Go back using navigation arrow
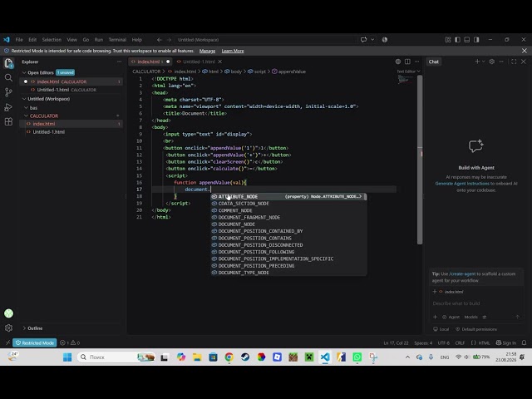This screenshot has width=532, height=399. [x=159, y=40]
